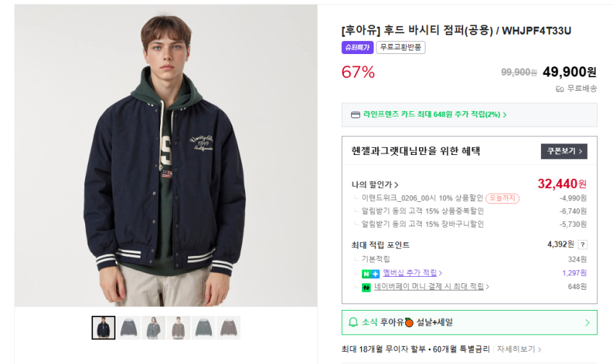Image resolution: width=613 pixels, height=364 pixels.
Task: Click the 오늘까지 badge
Action: click(502, 198)
